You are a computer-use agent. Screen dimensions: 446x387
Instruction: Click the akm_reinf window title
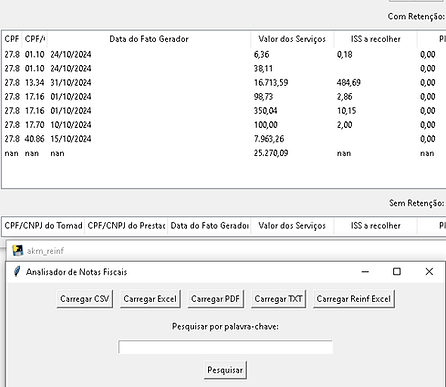[x=45, y=251]
